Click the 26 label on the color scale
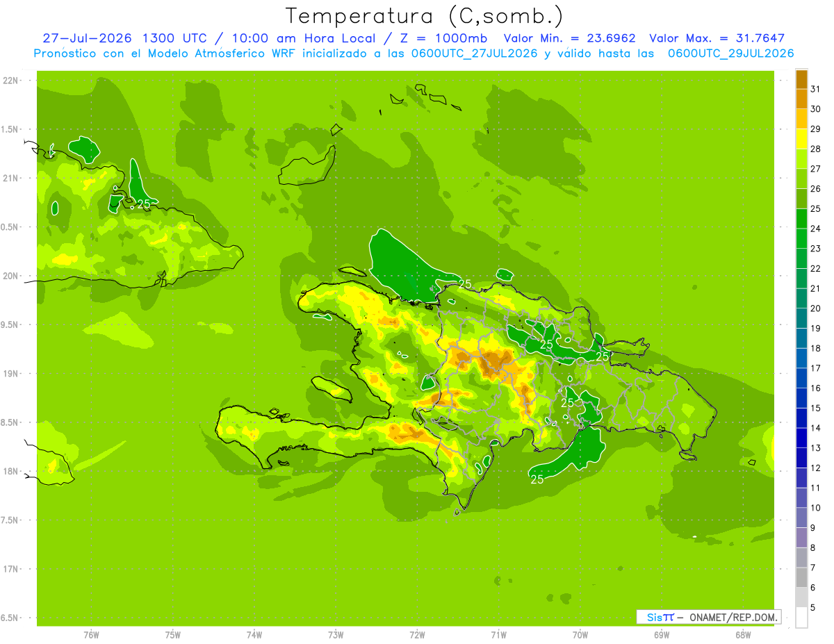Viewport: 834px width, 644px height. pyautogui.click(x=816, y=188)
